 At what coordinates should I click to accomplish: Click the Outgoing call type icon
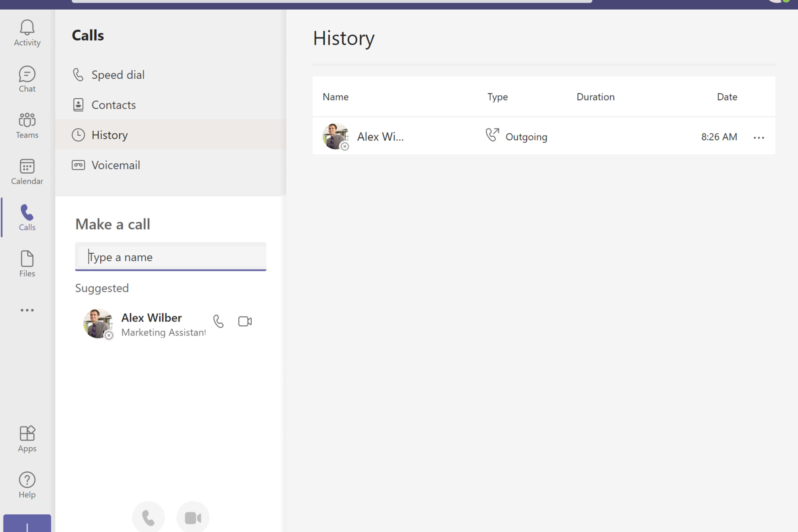click(492, 135)
